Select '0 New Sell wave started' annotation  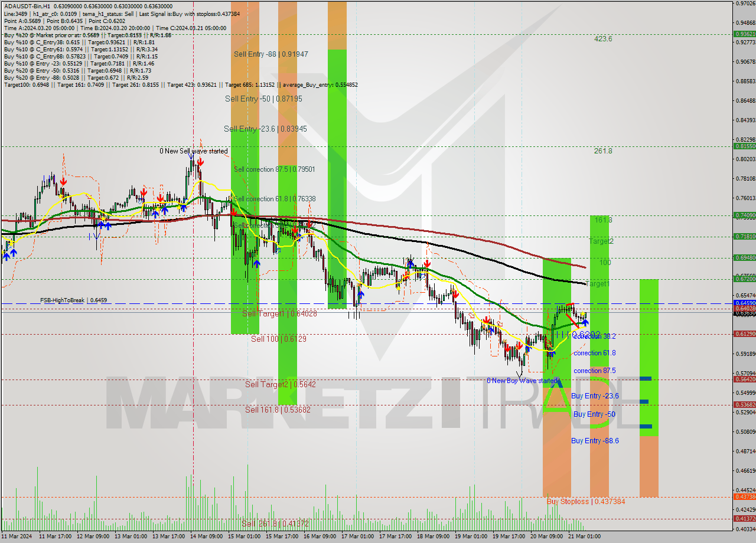[x=194, y=151]
